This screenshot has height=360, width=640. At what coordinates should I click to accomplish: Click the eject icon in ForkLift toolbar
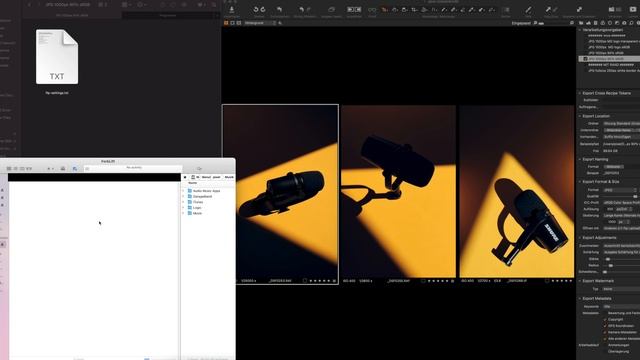[x=62, y=169]
